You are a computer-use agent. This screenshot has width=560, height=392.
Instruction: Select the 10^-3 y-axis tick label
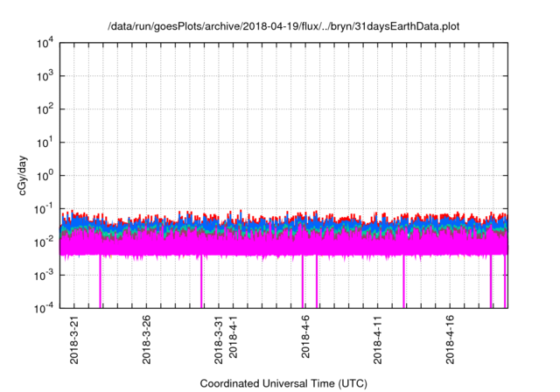(x=45, y=275)
